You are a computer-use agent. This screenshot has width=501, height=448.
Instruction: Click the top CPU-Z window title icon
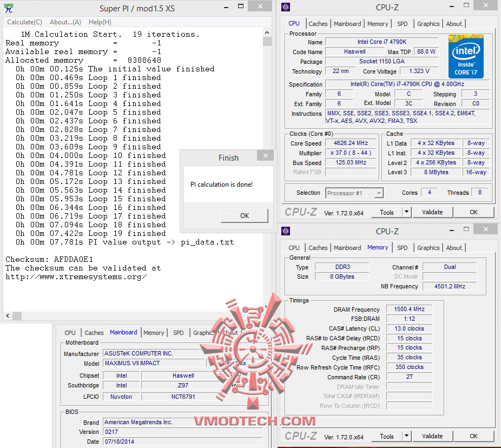(286, 7)
